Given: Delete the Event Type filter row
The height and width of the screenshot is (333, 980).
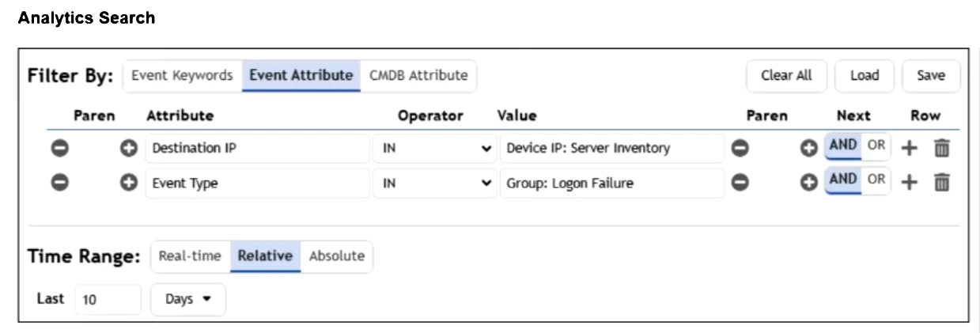Looking at the screenshot, I should point(941,183).
